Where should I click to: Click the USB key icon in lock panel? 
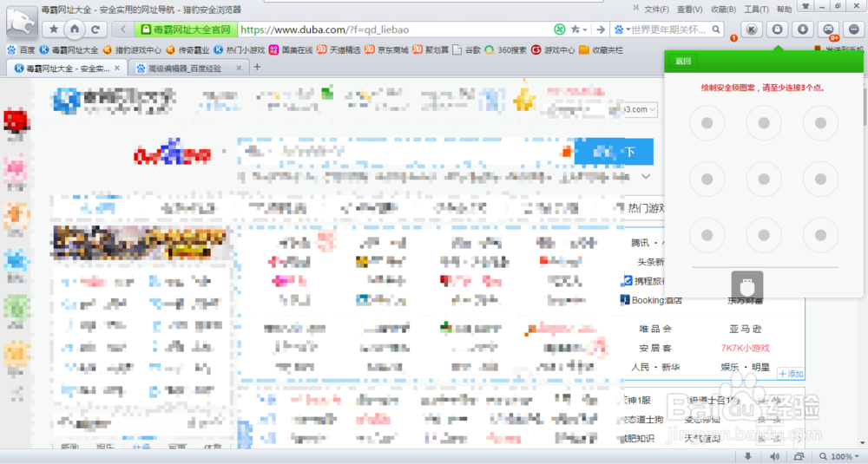tap(747, 286)
